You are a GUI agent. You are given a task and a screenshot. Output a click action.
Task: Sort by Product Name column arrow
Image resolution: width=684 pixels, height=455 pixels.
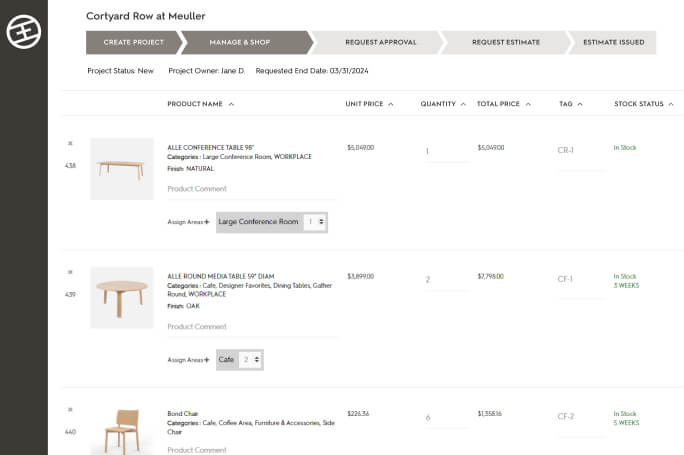pos(231,104)
